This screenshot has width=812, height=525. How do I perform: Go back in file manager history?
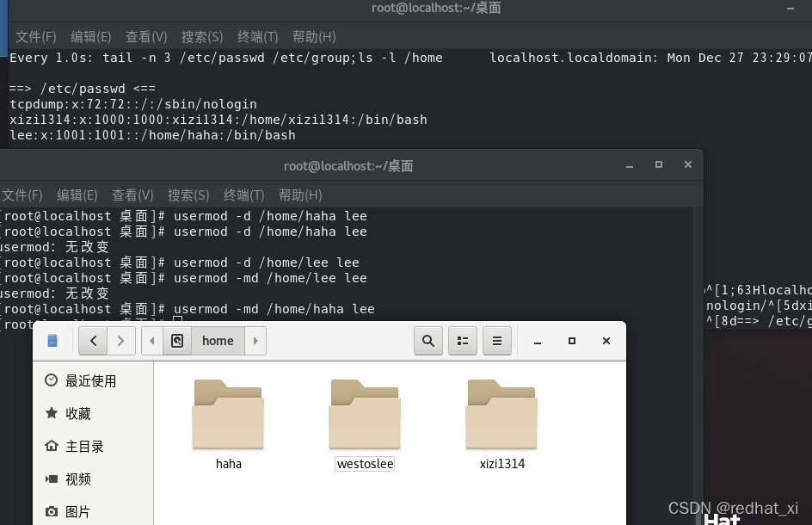pos(93,341)
